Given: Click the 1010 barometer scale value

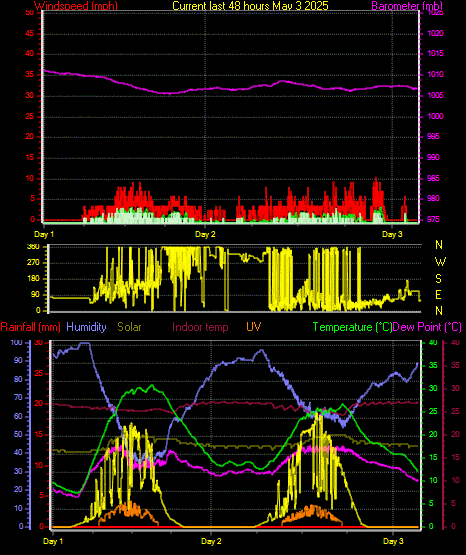Looking at the screenshot, I should tap(436, 74).
